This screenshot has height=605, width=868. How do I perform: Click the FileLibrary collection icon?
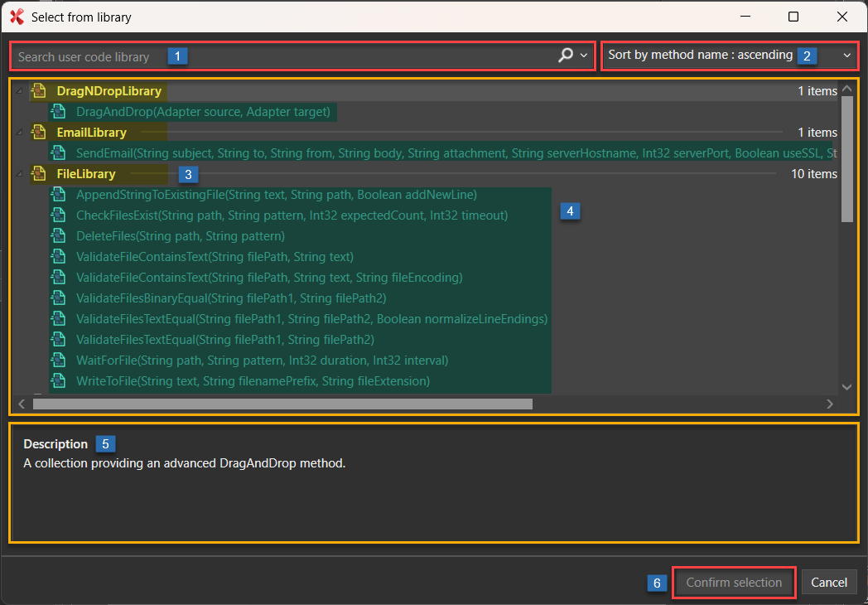[x=38, y=174]
